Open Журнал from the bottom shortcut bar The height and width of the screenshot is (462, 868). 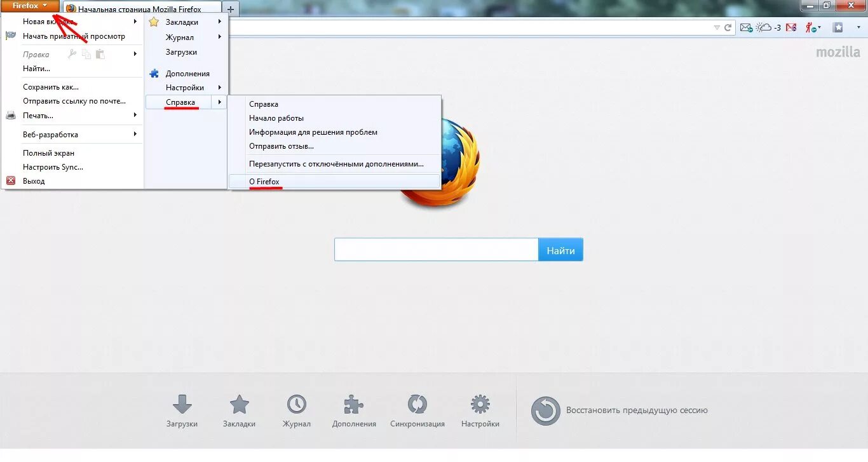(x=297, y=411)
